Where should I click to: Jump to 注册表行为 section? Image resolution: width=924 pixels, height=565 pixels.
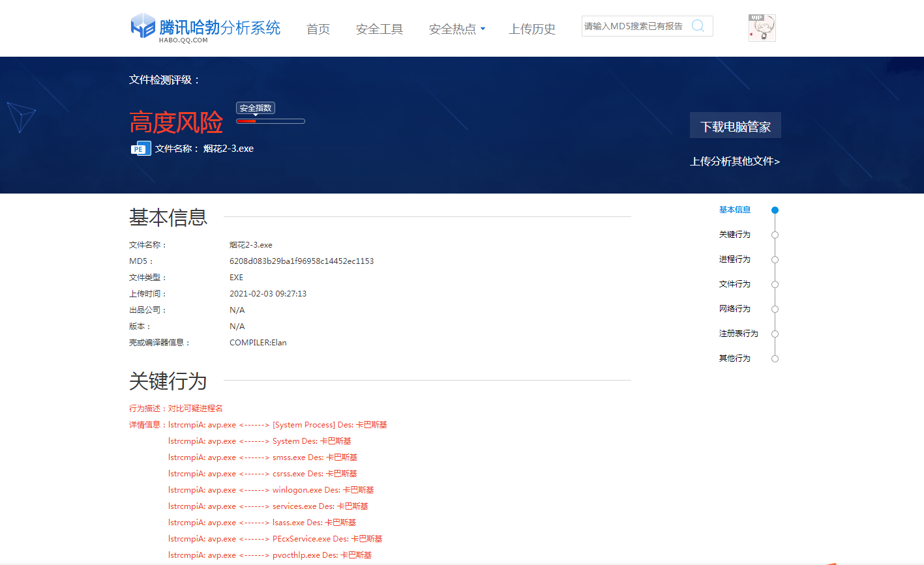coord(738,334)
